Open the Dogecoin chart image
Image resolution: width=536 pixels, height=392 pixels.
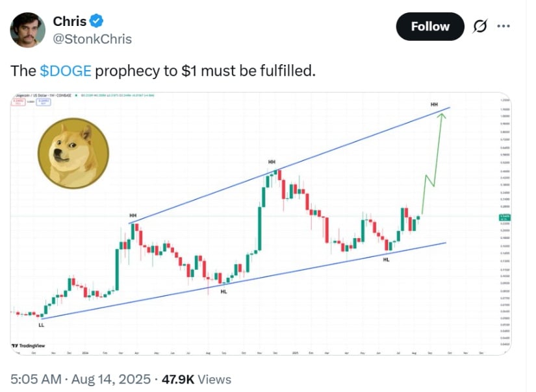pos(261,224)
